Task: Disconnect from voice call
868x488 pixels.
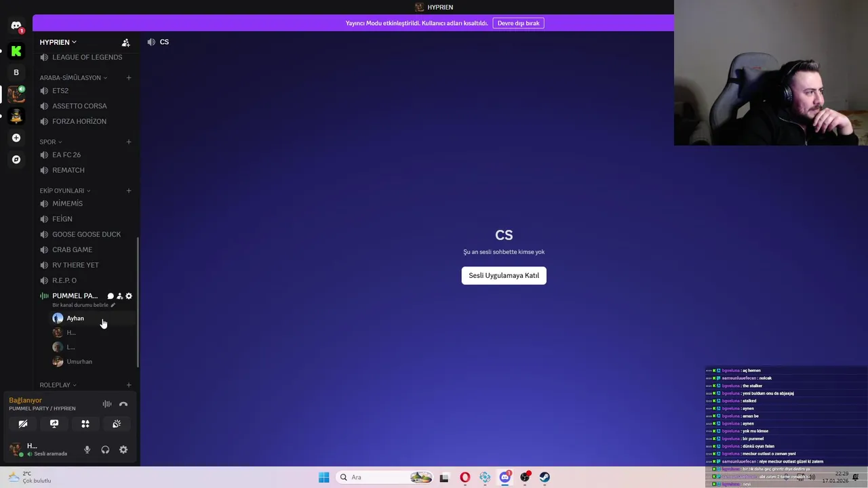Action: pos(123,404)
